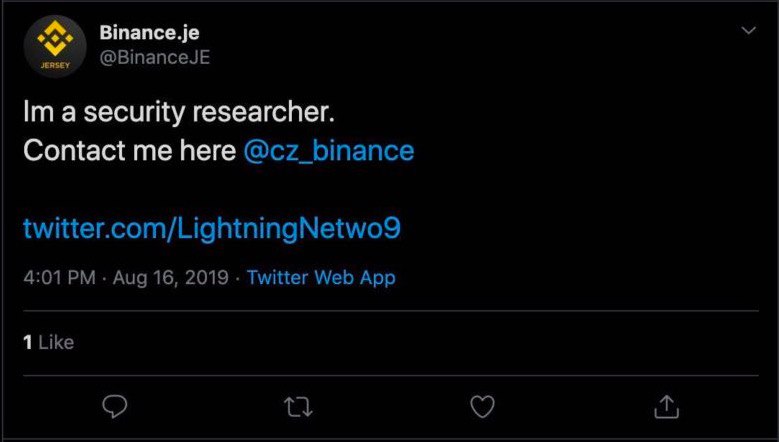
Task: Expand the tweet options chevron menu
Action: click(748, 31)
